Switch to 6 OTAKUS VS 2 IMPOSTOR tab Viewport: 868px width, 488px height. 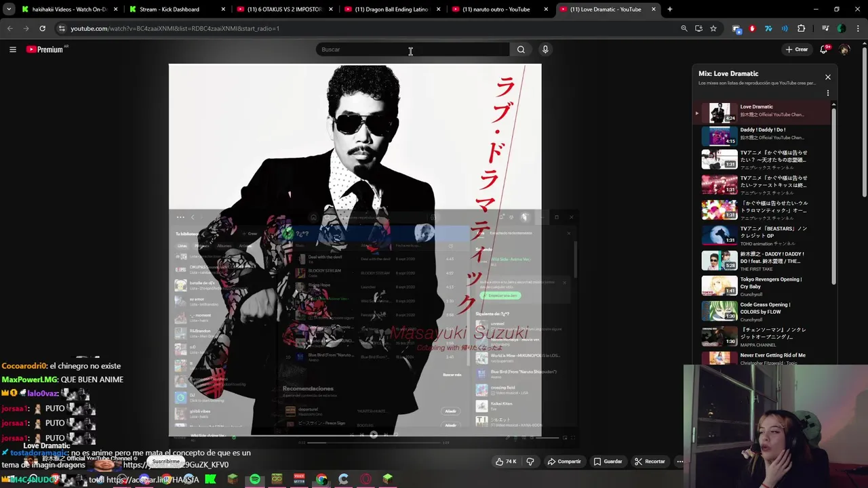pyautogui.click(x=284, y=9)
